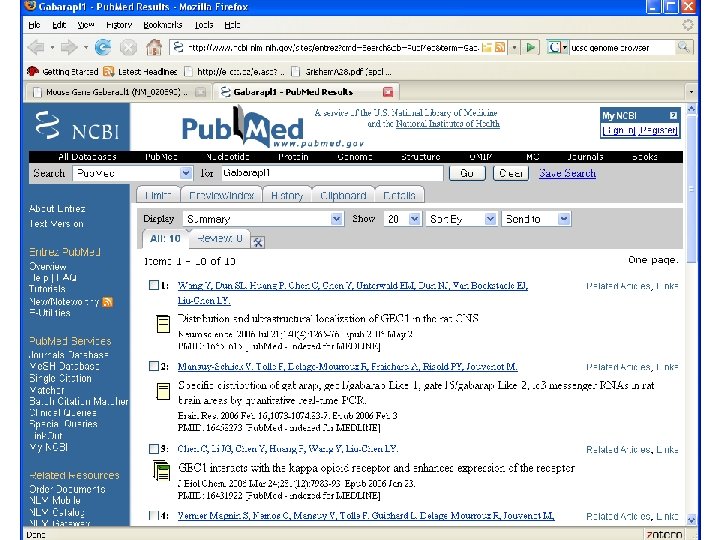Click the My NCBI help question icon
720x540 pixels.
673,116
